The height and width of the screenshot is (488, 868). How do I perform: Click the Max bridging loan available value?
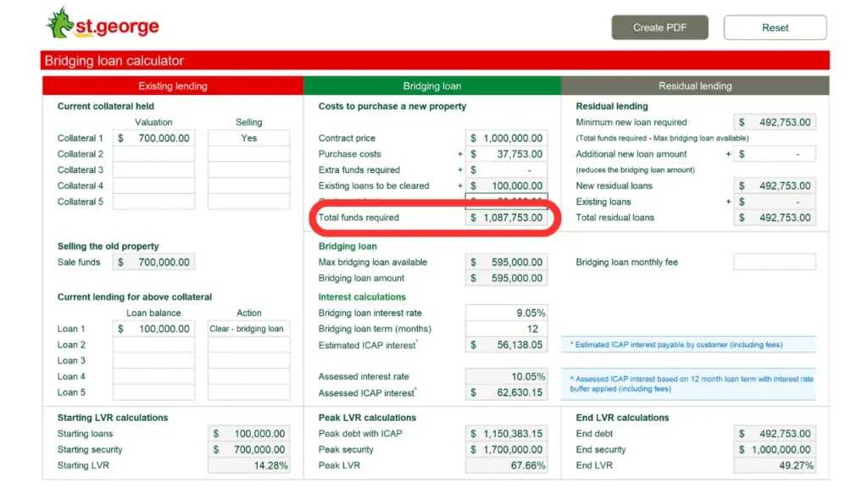(507, 263)
